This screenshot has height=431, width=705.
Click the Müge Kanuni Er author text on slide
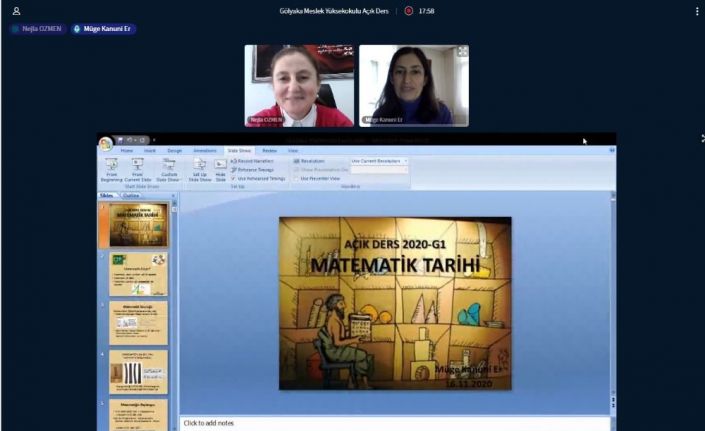(x=468, y=369)
